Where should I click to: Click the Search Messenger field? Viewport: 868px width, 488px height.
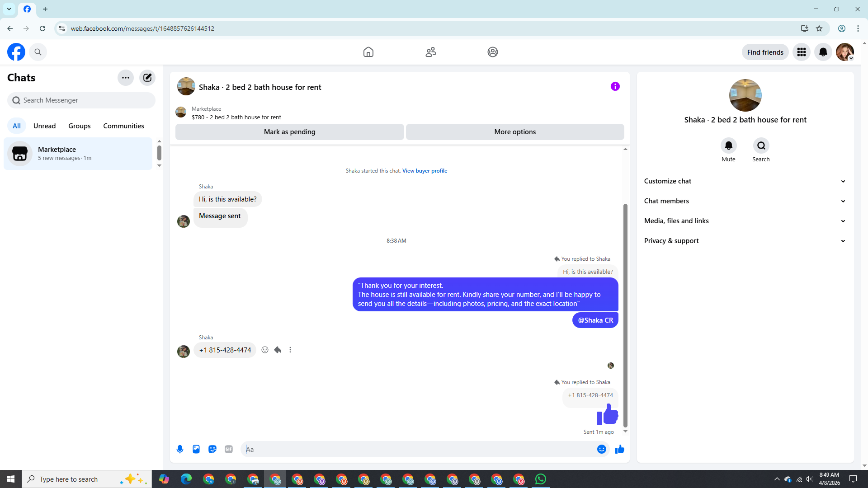[81, 100]
